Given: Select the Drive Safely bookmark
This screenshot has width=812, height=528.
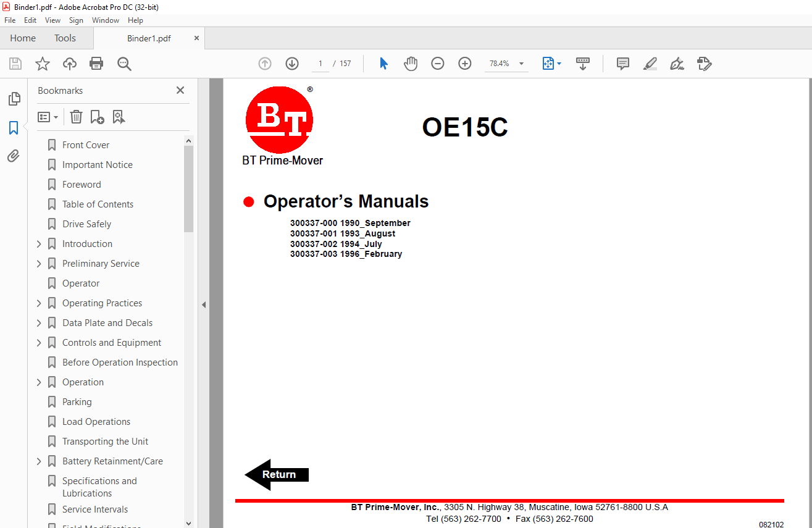Looking at the screenshot, I should point(86,224).
